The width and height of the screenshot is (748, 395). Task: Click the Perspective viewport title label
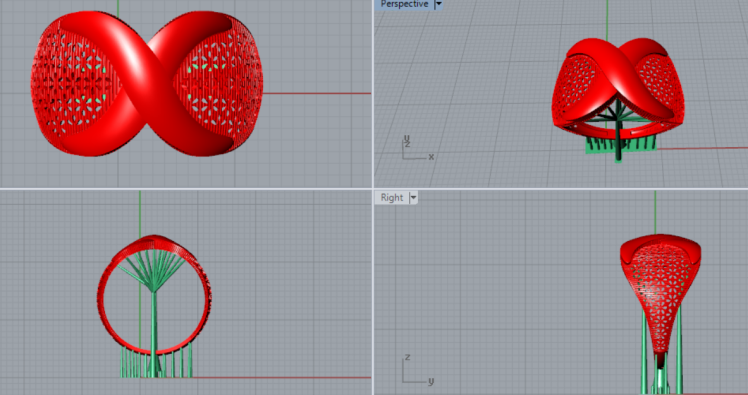tap(405, 4)
